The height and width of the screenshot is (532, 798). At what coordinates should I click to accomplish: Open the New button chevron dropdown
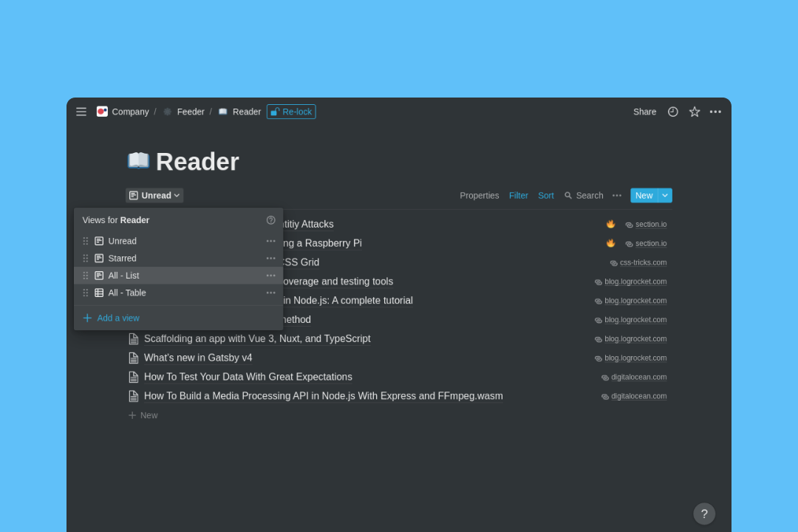(664, 195)
